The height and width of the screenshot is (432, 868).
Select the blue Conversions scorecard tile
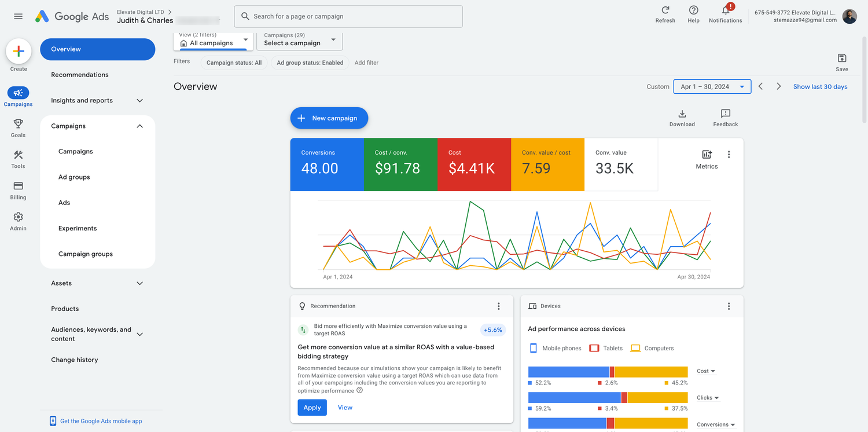point(327,164)
